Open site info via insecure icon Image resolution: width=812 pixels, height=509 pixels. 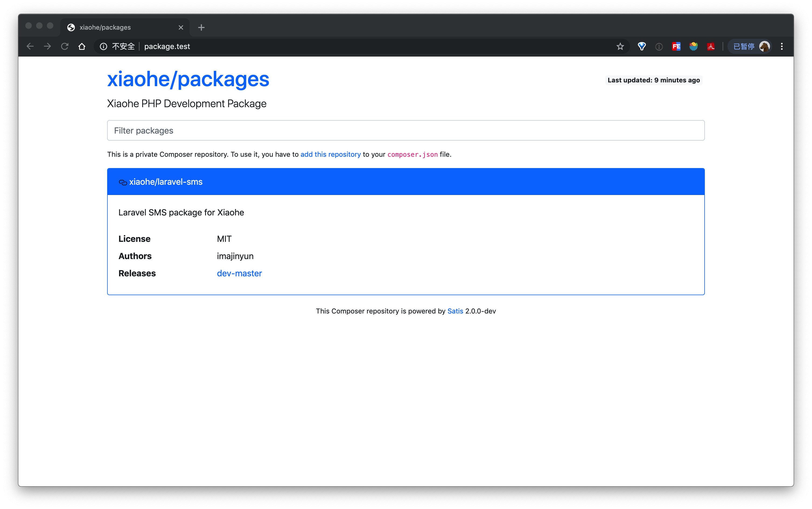pos(104,46)
